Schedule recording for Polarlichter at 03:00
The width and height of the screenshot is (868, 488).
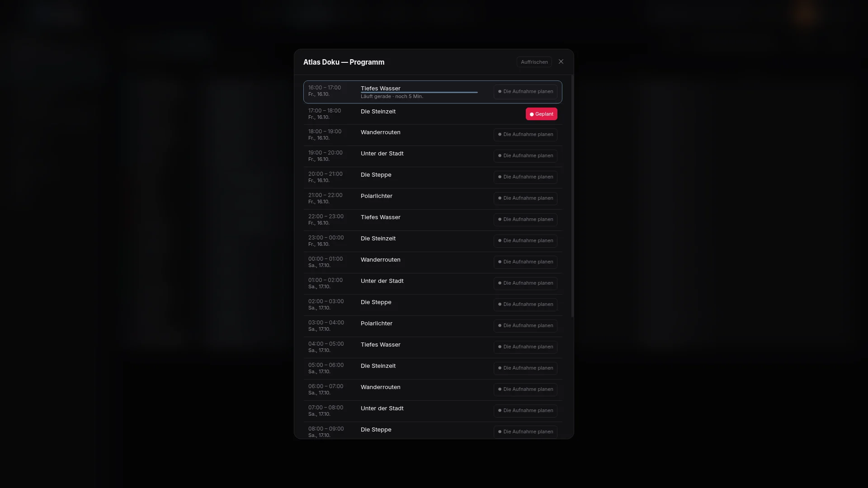[x=525, y=326]
